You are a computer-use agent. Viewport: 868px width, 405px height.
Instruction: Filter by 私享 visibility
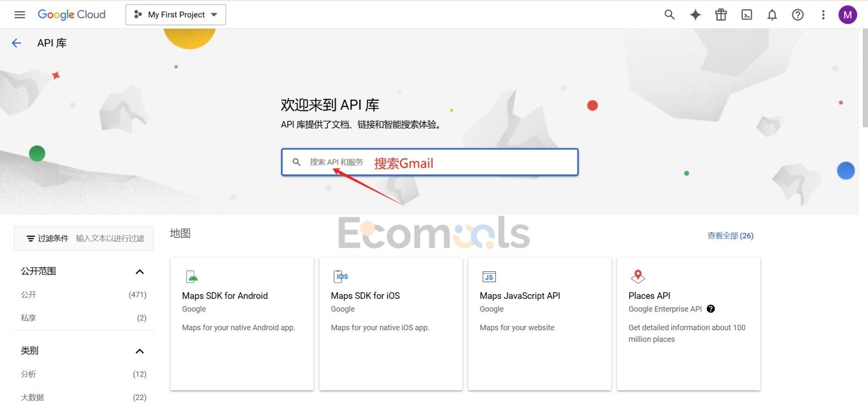point(84,318)
